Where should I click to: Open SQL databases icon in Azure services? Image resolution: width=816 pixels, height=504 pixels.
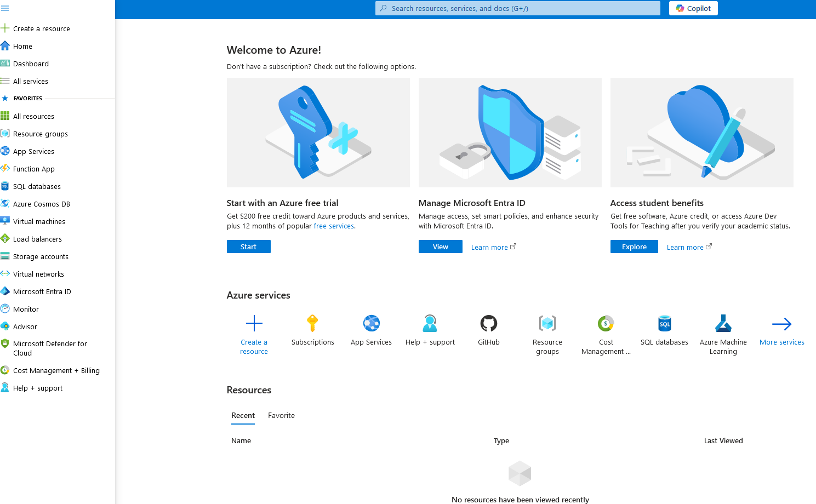point(664,323)
